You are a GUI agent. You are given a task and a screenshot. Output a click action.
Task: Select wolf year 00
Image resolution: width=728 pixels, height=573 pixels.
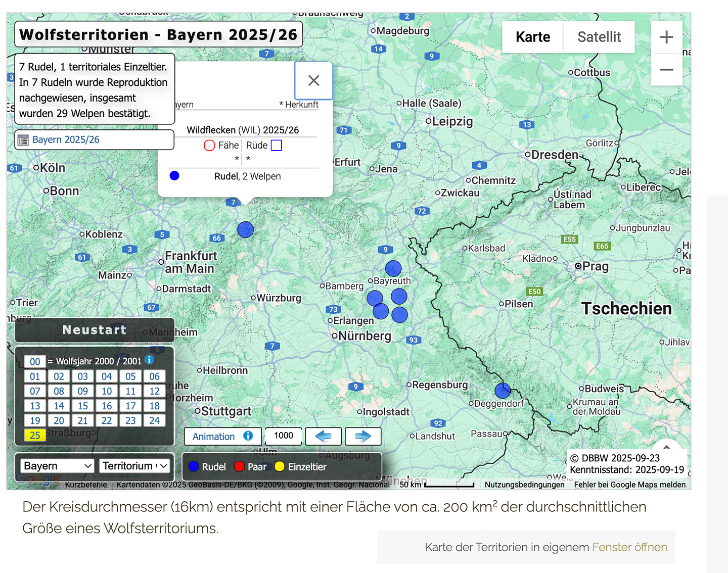[x=35, y=361]
